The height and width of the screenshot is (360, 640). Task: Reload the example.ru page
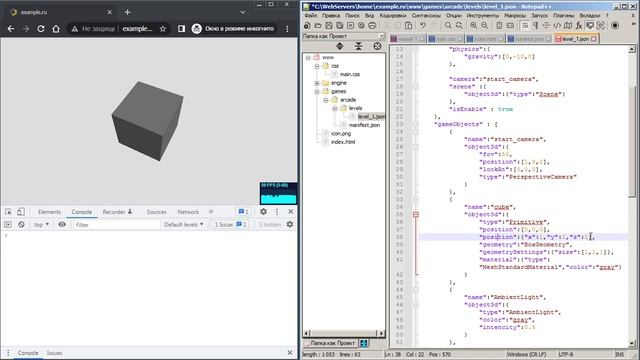point(41,29)
